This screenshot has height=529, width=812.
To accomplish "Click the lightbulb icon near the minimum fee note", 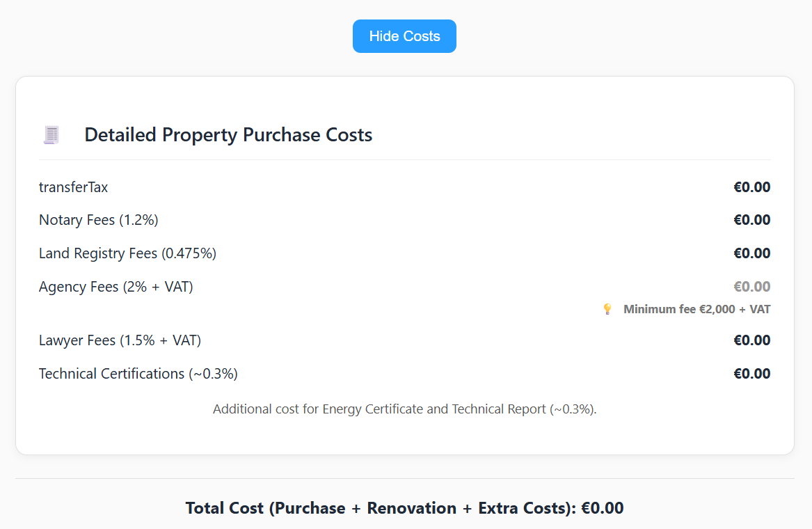I will pos(607,308).
